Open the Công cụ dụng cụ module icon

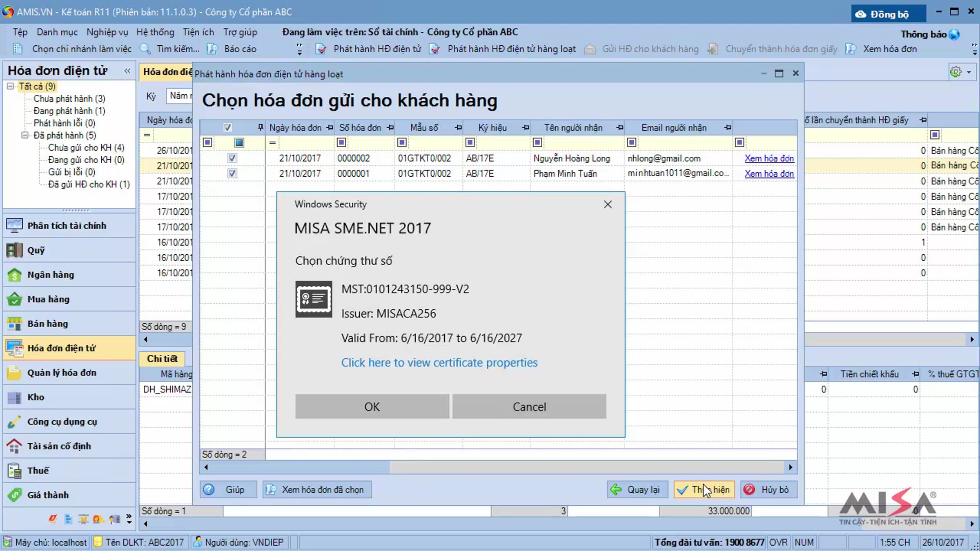pos(14,421)
